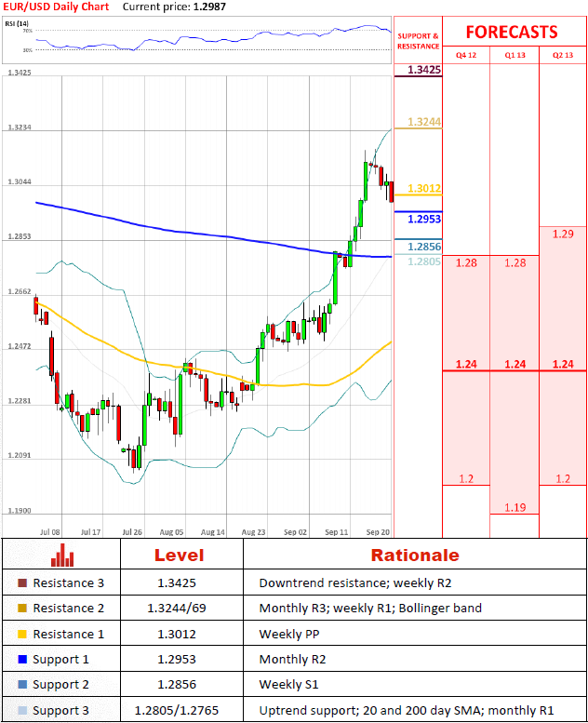588x723 pixels.
Task: Click the Rationale column header in table
Action: tap(415, 556)
